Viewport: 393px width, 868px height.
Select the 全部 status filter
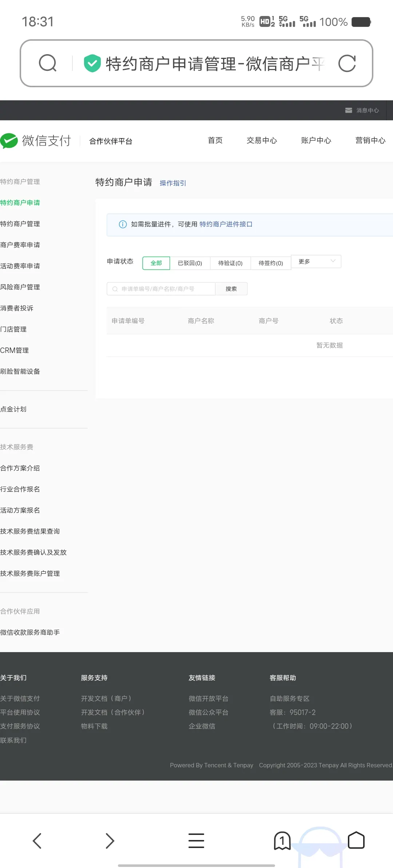156,263
